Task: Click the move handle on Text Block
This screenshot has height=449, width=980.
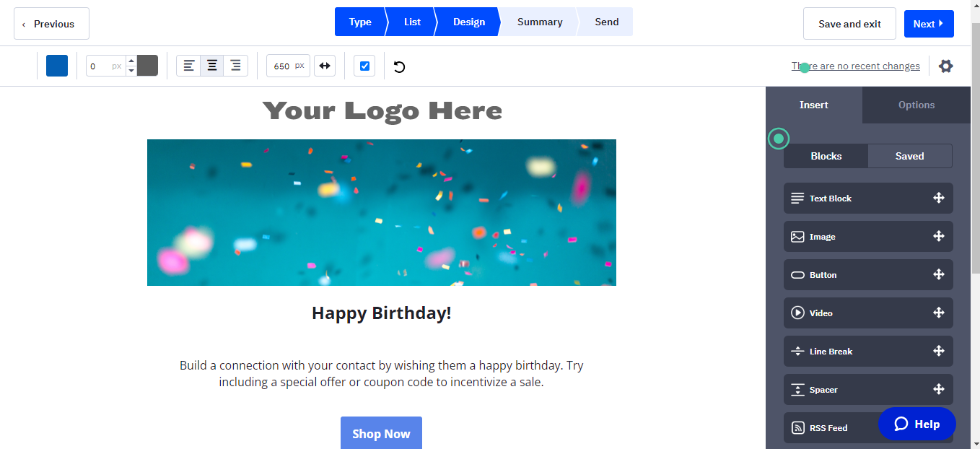Action: tap(939, 198)
